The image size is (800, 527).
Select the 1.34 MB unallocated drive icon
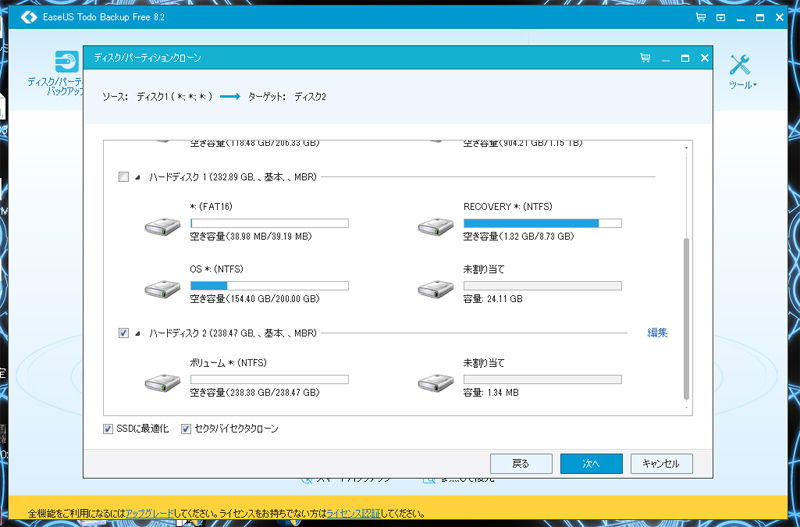(x=436, y=383)
